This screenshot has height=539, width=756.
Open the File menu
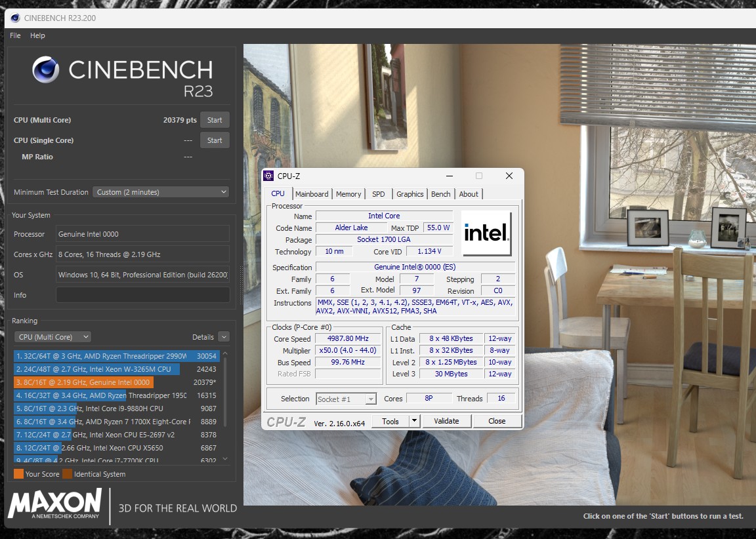(16, 35)
